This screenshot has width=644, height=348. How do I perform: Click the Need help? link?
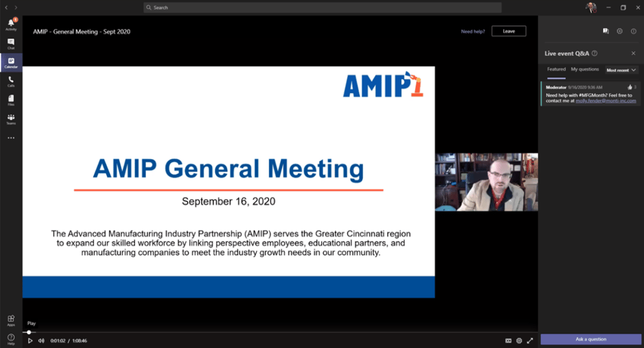click(x=473, y=31)
